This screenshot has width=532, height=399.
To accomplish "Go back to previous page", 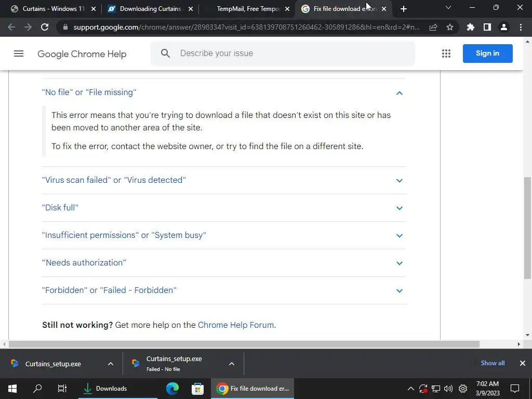I will [x=11, y=27].
